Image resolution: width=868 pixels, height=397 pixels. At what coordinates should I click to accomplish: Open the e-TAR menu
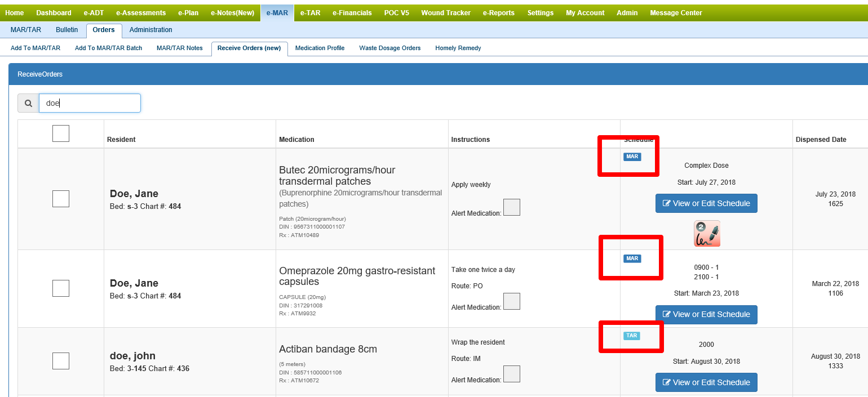[310, 13]
